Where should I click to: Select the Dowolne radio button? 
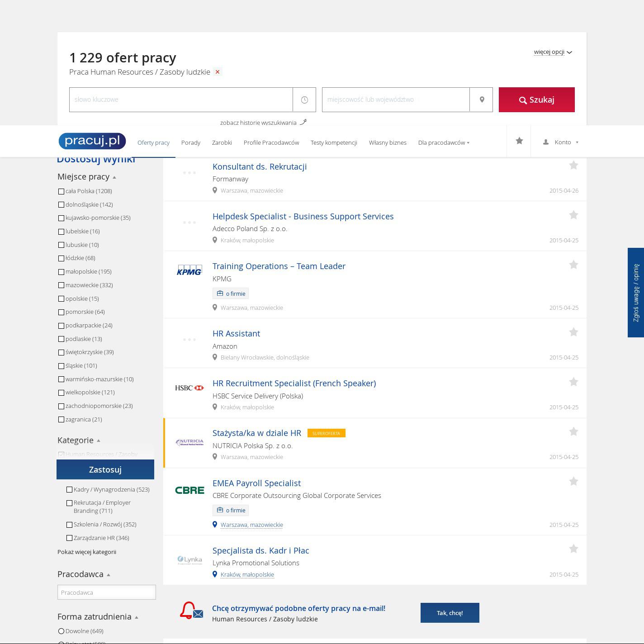tap(61, 631)
